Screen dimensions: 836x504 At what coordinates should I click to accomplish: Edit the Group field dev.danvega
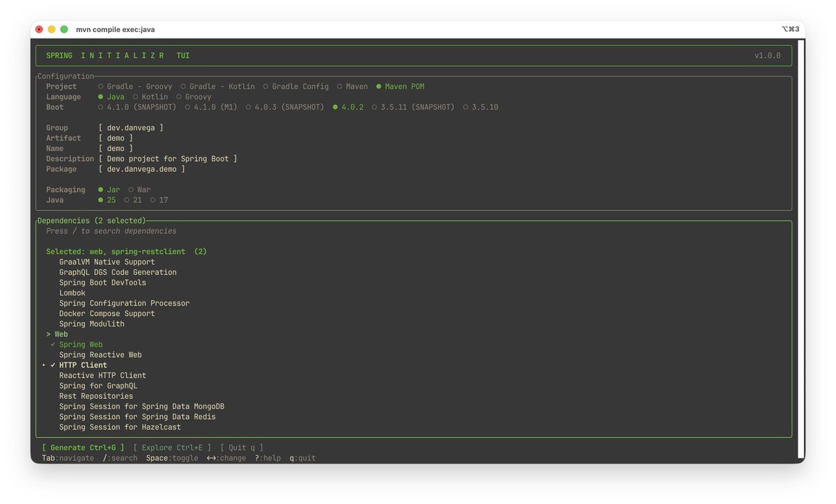(131, 127)
